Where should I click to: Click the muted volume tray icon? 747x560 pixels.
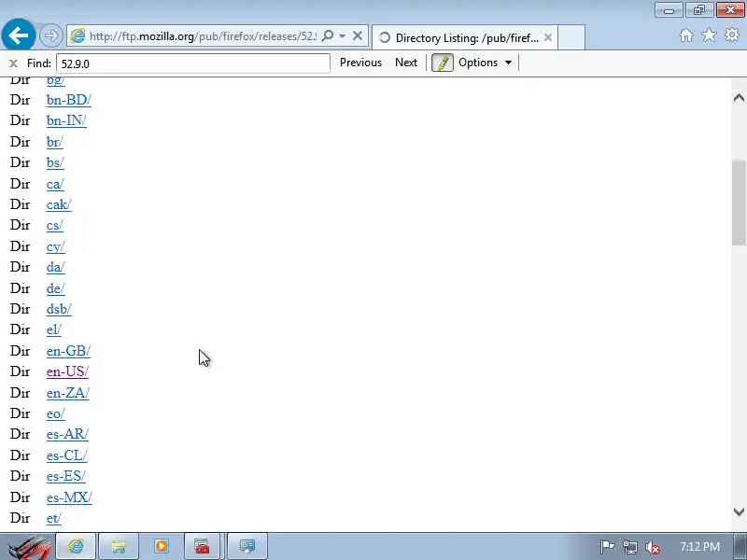(652, 547)
